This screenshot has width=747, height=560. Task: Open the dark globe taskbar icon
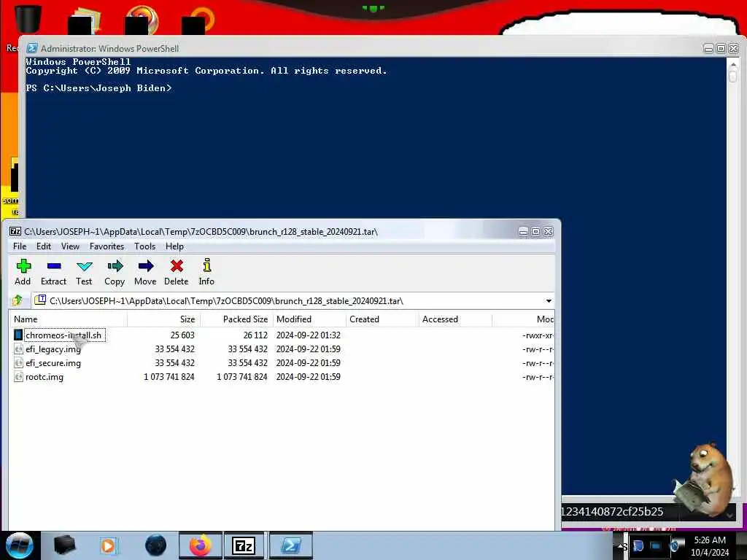156,545
